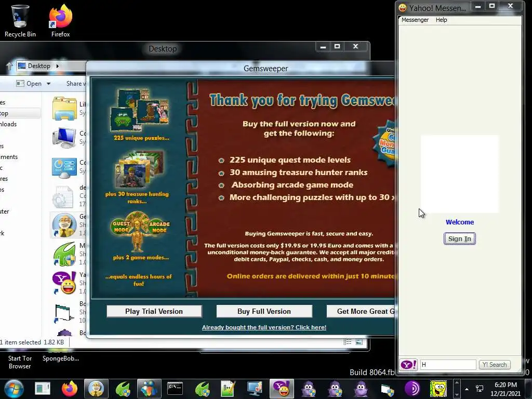
Task: Open the purple Tor Browser taskbar icon
Action: coord(412,389)
